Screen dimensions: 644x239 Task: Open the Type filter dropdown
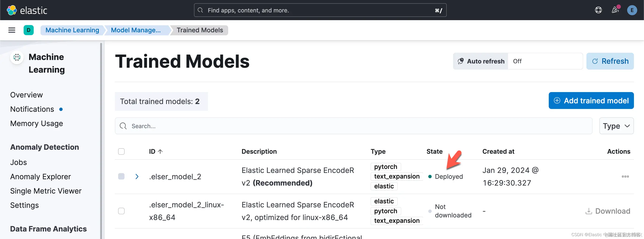tap(616, 126)
